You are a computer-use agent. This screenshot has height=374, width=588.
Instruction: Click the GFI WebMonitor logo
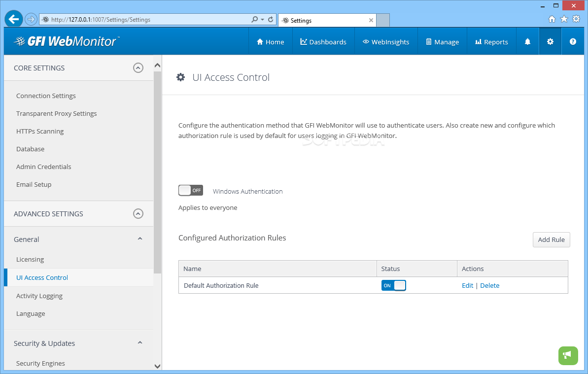[67, 41]
